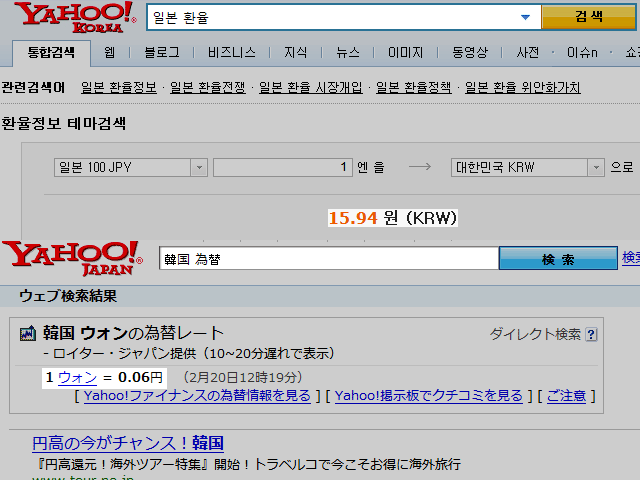Open the 블로그 tab
This screenshot has width=640, height=480.
162,52
